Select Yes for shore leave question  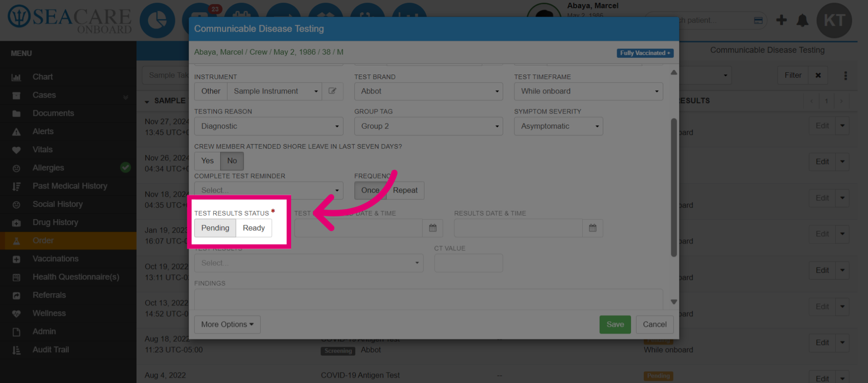(x=207, y=161)
